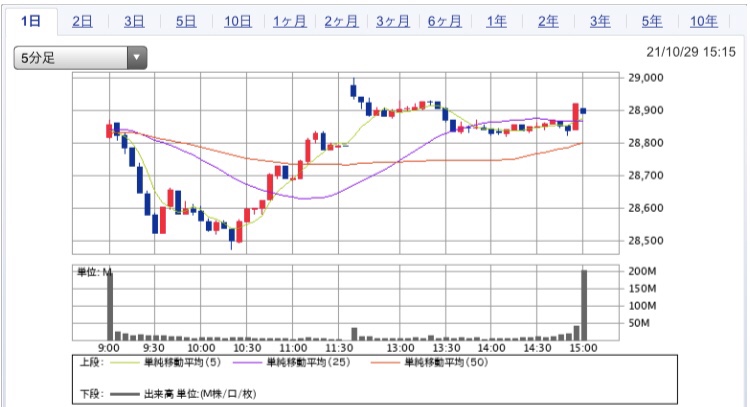This screenshot has height=407, width=750.
Task: Click the 150M volume axis label
Action: pyautogui.click(x=642, y=288)
